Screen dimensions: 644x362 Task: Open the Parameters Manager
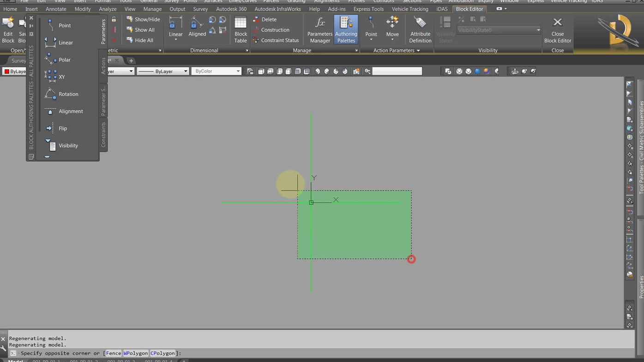320,30
